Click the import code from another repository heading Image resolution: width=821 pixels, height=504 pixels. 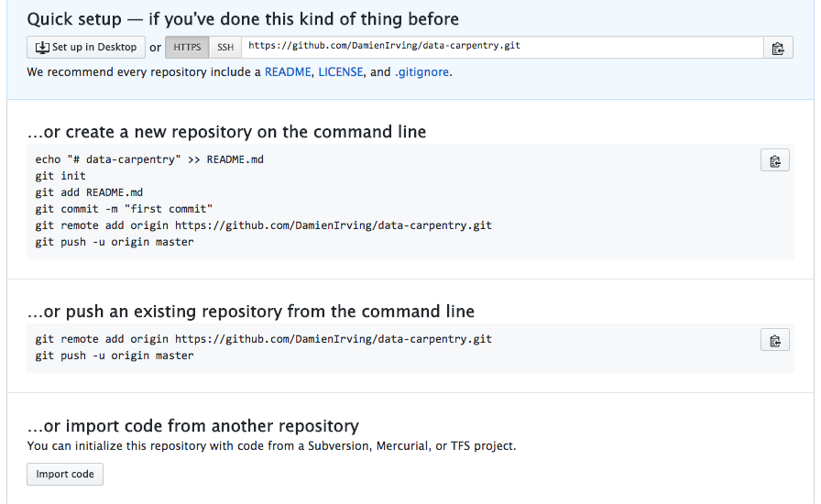[x=192, y=426]
